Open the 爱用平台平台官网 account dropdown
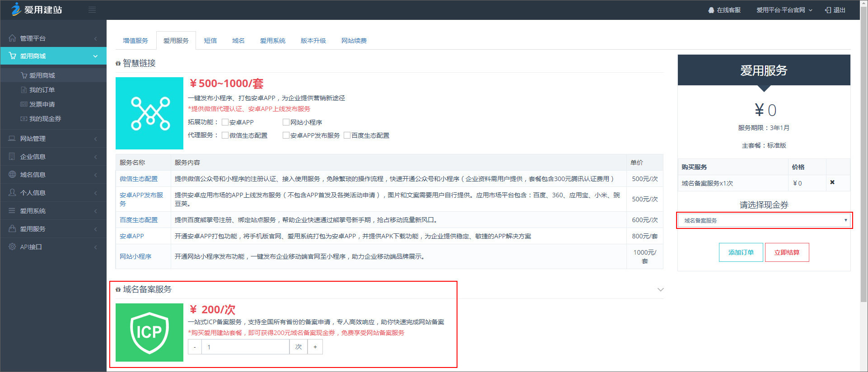This screenshot has width=868, height=372. tap(784, 10)
